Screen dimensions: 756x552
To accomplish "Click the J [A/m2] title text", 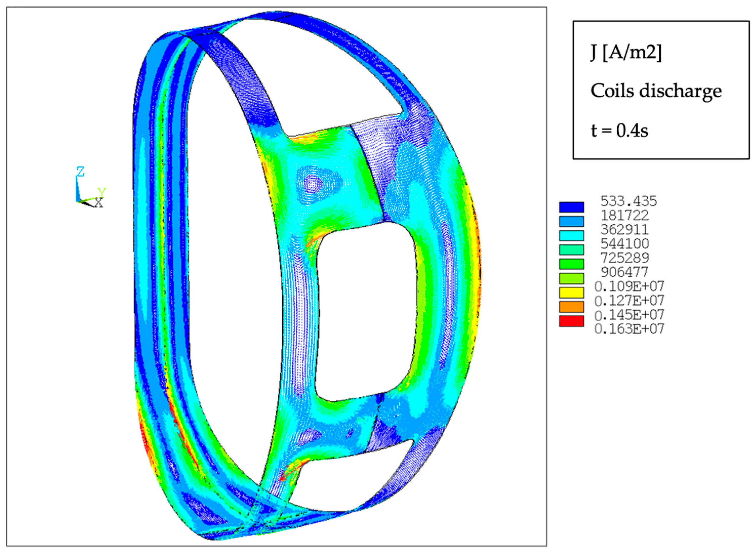I will pos(626,53).
